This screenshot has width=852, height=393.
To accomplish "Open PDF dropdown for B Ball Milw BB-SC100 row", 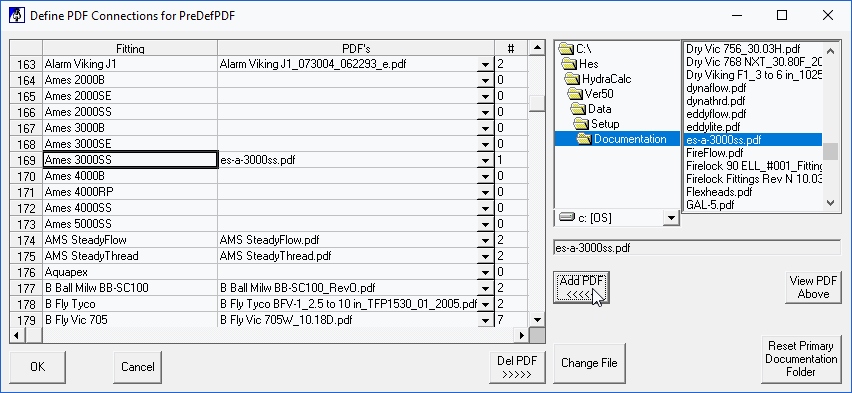I will (x=484, y=288).
